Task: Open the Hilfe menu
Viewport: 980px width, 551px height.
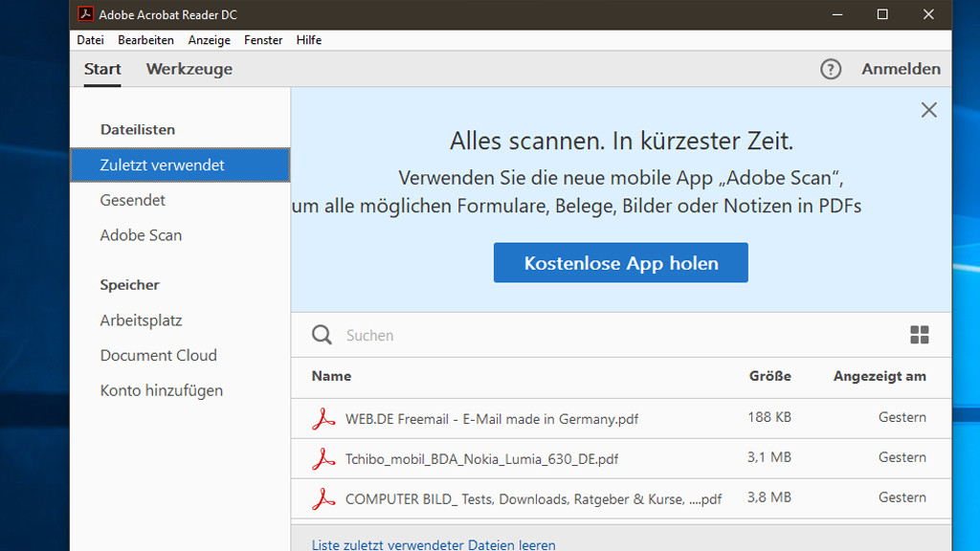Action: (x=309, y=40)
